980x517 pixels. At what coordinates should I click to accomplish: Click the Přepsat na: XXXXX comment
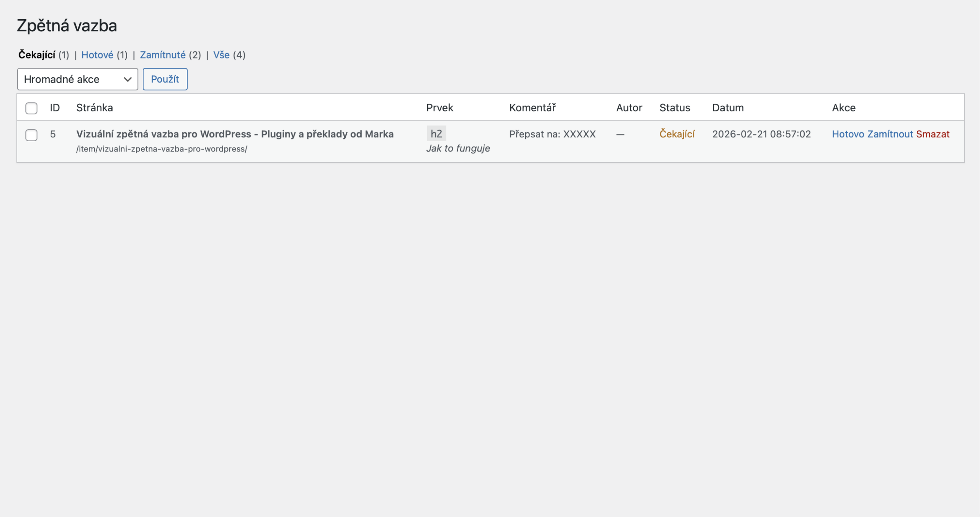tap(552, 134)
